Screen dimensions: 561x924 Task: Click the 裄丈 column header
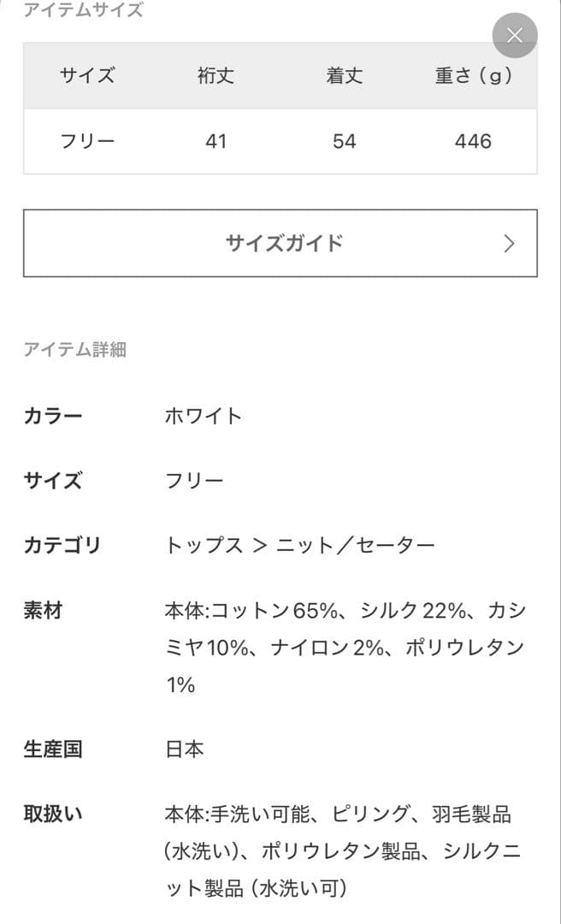pyautogui.click(x=217, y=75)
